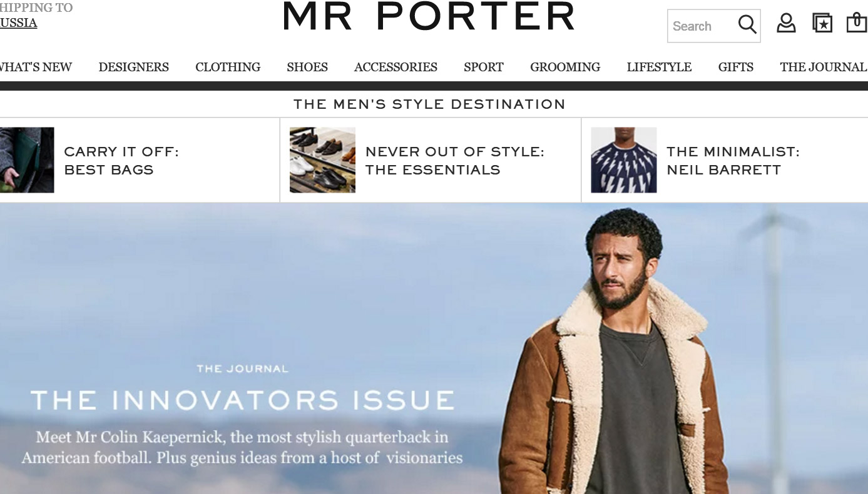
Task: Open the Clothing menu
Action: click(228, 67)
